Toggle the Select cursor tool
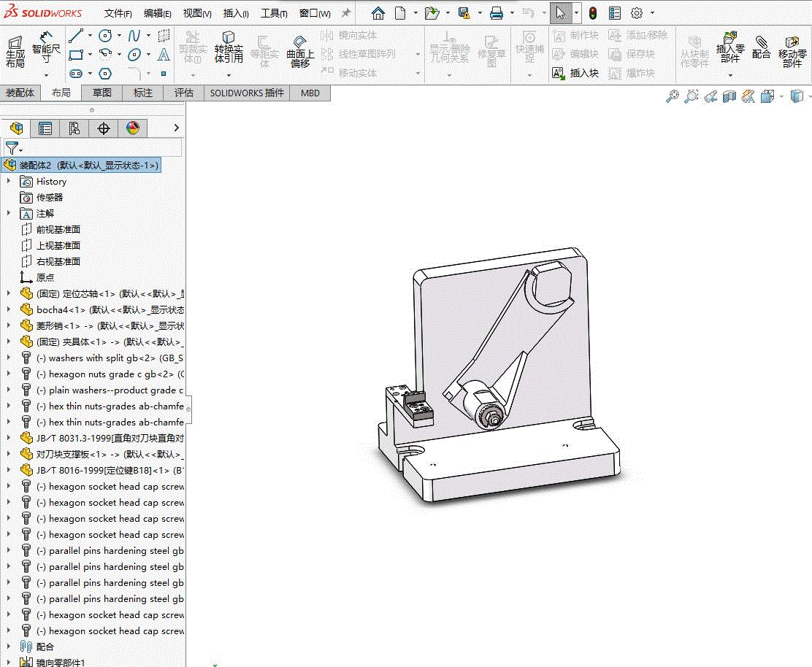 click(559, 13)
